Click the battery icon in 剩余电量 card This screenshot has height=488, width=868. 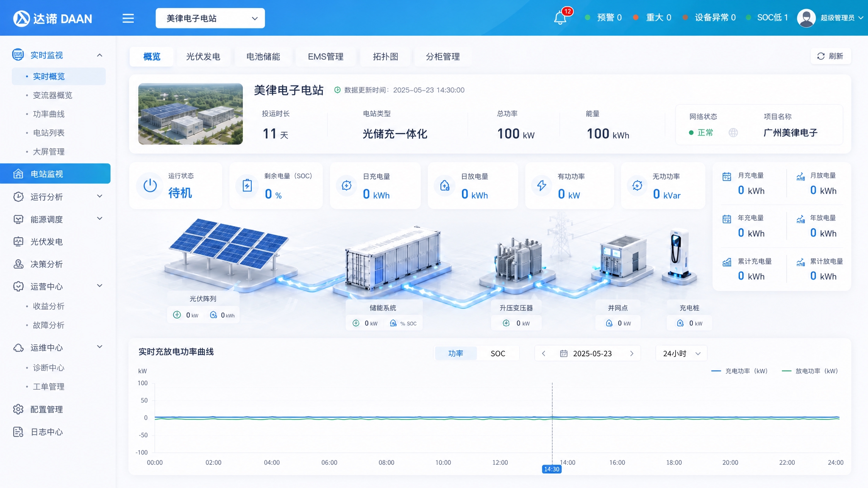click(x=247, y=186)
